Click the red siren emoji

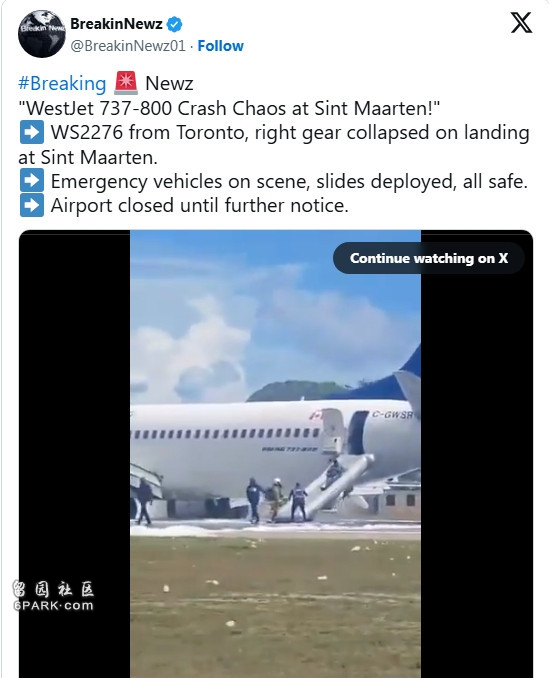[x=126, y=83]
